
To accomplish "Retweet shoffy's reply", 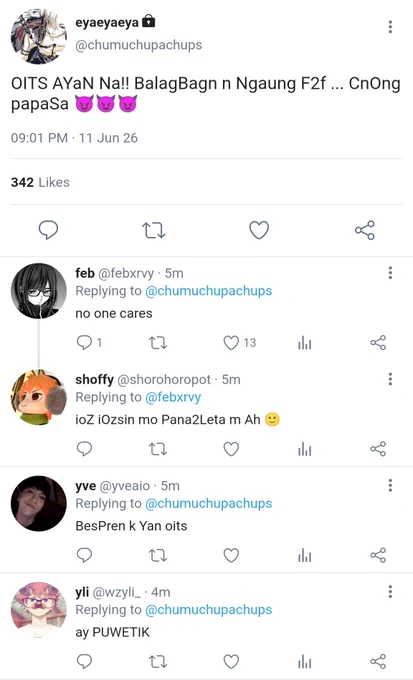I will point(158,449).
